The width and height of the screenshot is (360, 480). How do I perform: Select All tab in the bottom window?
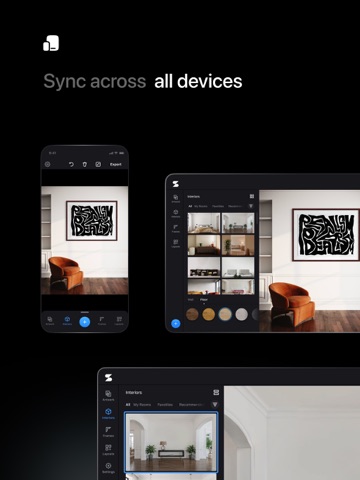coord(128,405)
